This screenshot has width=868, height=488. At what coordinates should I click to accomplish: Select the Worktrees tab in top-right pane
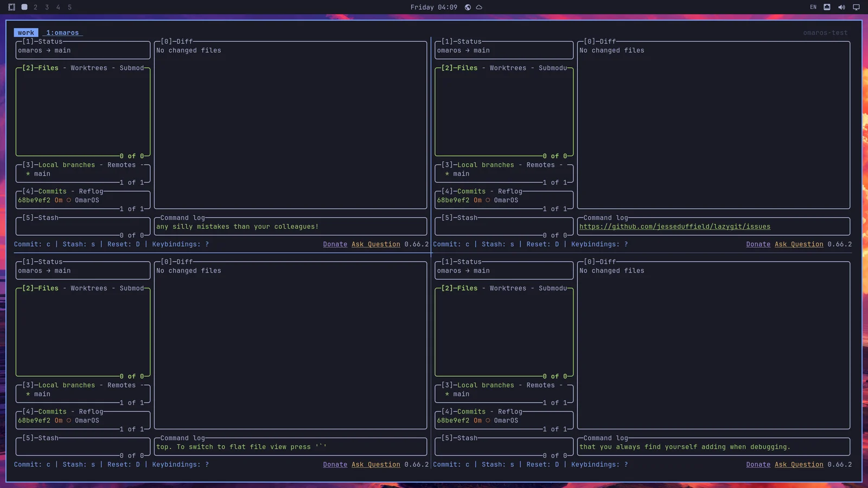(508, 68)
